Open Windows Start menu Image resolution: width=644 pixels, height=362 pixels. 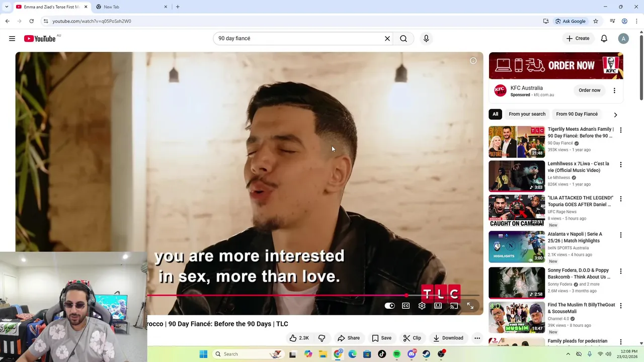(x=203, y=354)
